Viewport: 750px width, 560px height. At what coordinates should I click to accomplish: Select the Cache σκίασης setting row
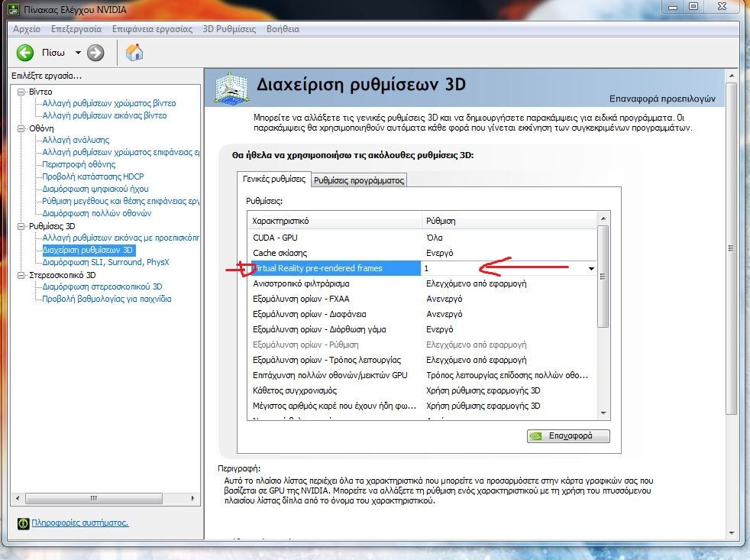(x=422, y=253)
